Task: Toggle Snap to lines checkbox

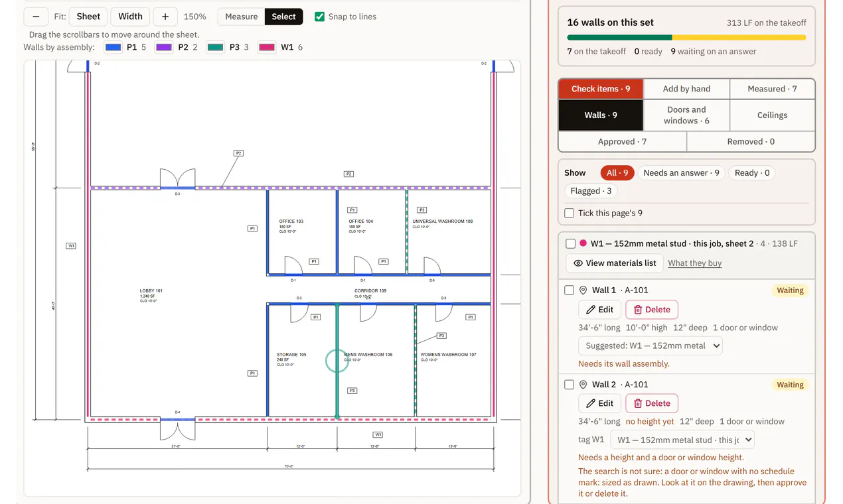Action: coord(319,17)
